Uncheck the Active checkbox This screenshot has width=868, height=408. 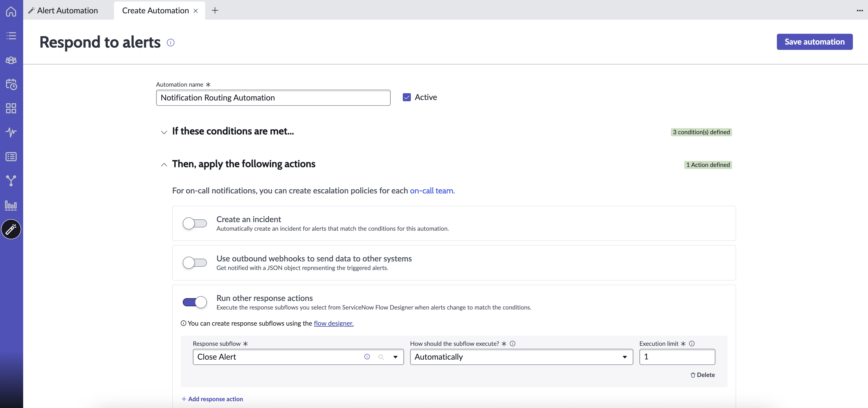pyautogui.click(x=407, y=97)
